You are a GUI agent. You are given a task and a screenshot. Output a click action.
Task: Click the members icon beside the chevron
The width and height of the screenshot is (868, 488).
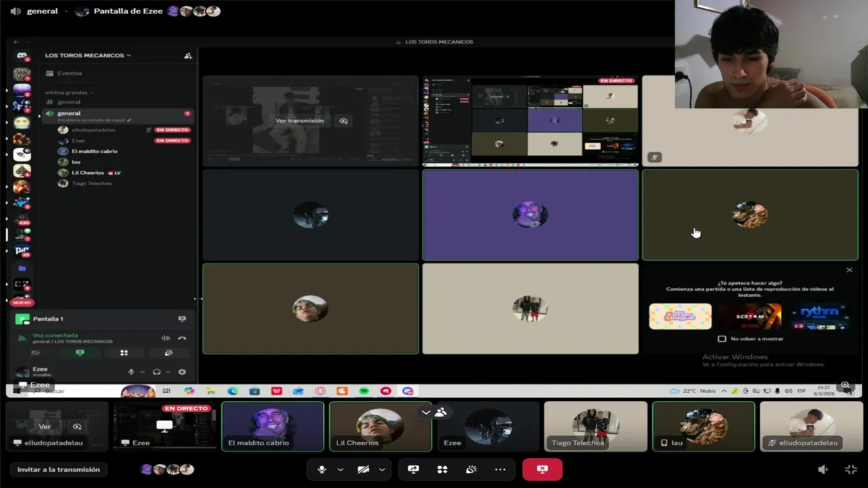click(x=441, y=412)
